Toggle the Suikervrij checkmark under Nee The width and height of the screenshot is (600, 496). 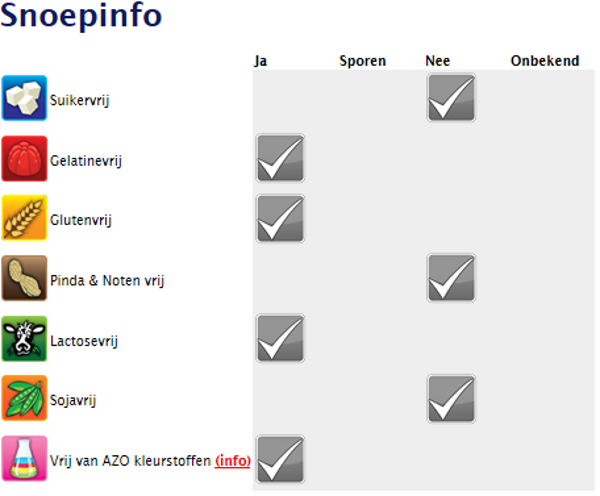451,98
